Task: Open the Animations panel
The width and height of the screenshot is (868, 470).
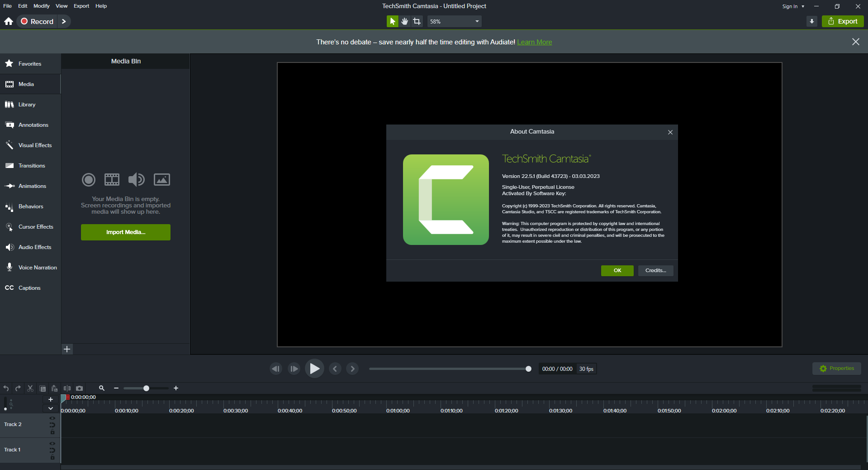Action: (30, 186)
